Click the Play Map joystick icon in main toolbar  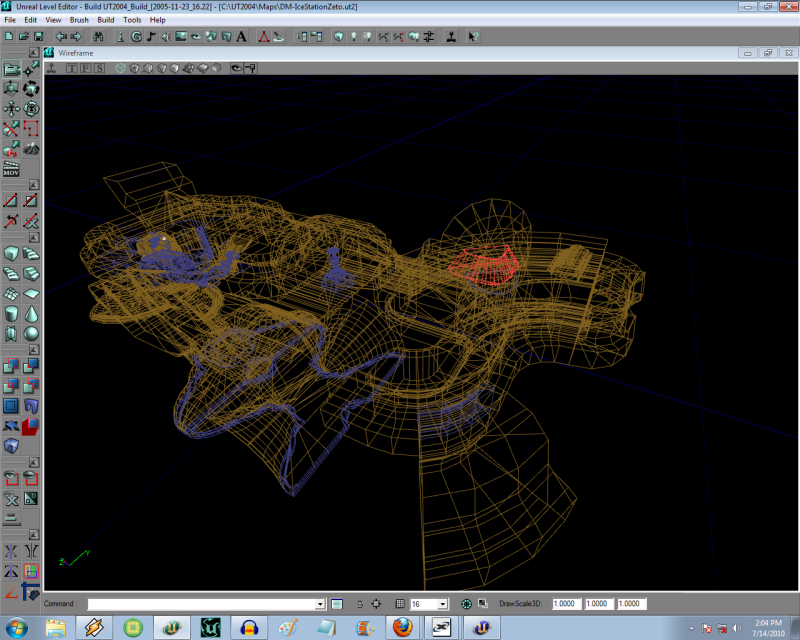click(451, 36)
